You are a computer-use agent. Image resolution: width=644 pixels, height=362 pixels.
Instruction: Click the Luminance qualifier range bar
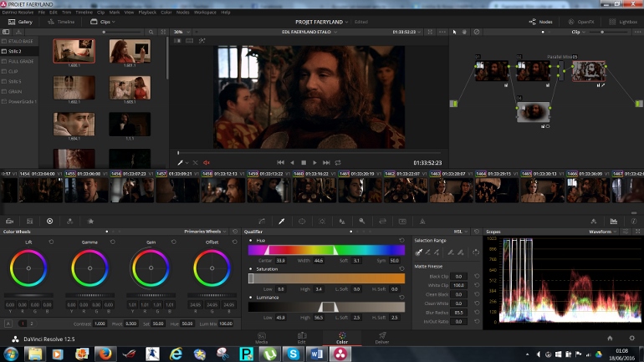point(326,307)
